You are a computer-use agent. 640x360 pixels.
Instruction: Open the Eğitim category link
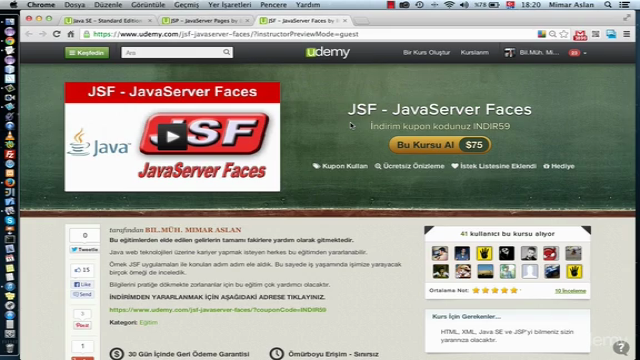(148, 322)
